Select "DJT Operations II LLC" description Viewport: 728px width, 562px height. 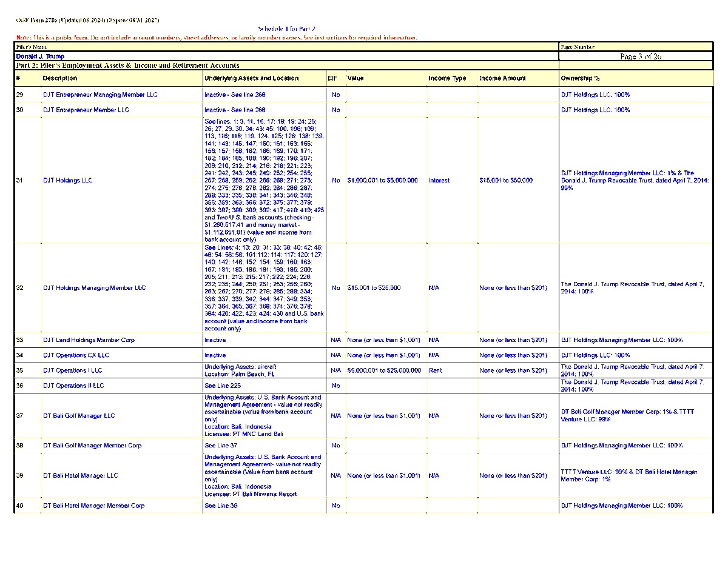click(73, 386)
